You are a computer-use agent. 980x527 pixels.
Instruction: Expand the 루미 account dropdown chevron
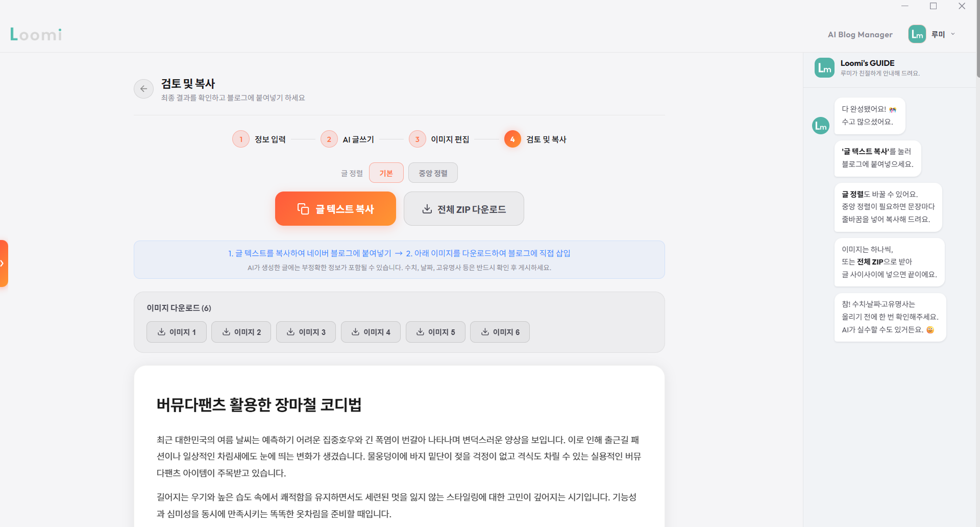pyautogui.click(x=953, y=34)
